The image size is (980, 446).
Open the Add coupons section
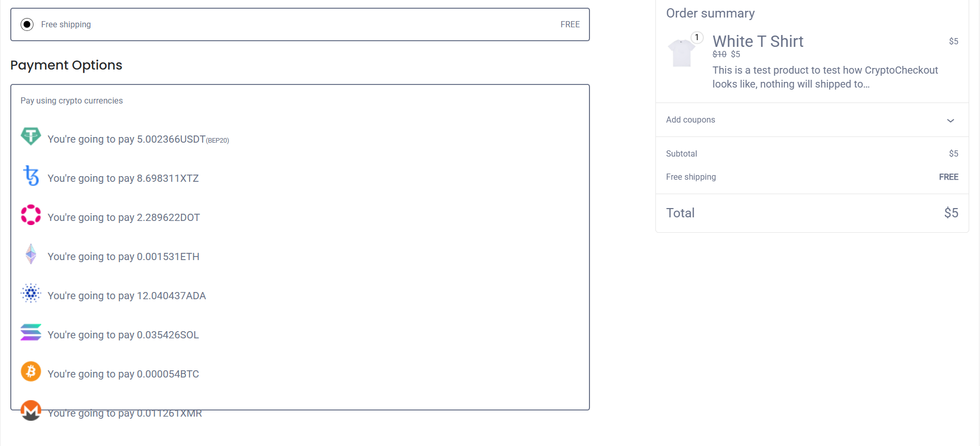pos(690,120)
